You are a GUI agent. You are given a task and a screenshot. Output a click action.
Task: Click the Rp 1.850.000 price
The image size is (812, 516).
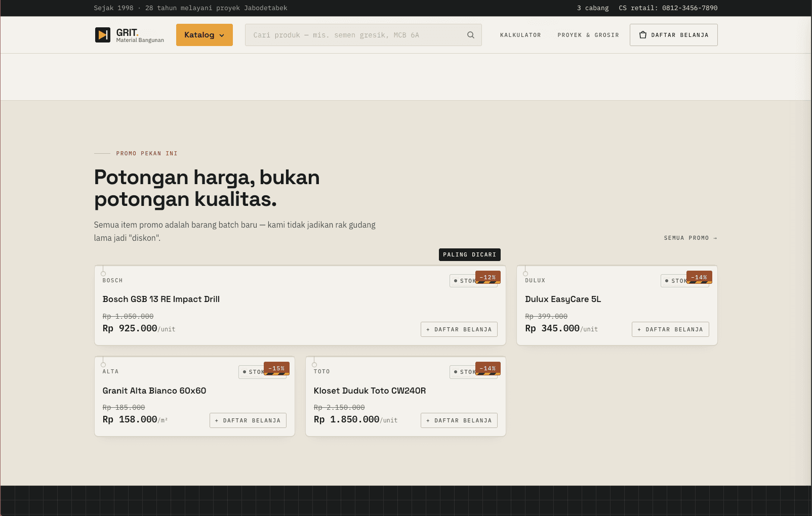(x=347, y=419)
